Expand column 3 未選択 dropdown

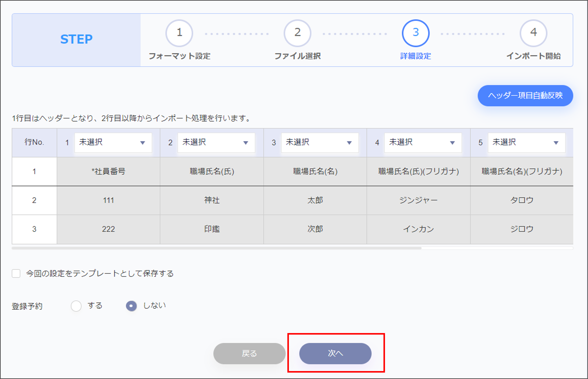coord(320,143)
